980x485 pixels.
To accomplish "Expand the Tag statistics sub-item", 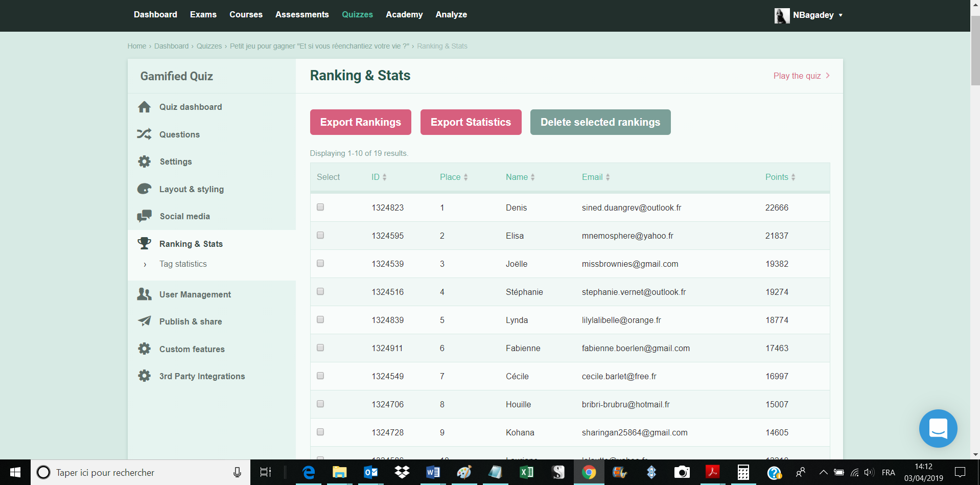I will coord(183,264).
